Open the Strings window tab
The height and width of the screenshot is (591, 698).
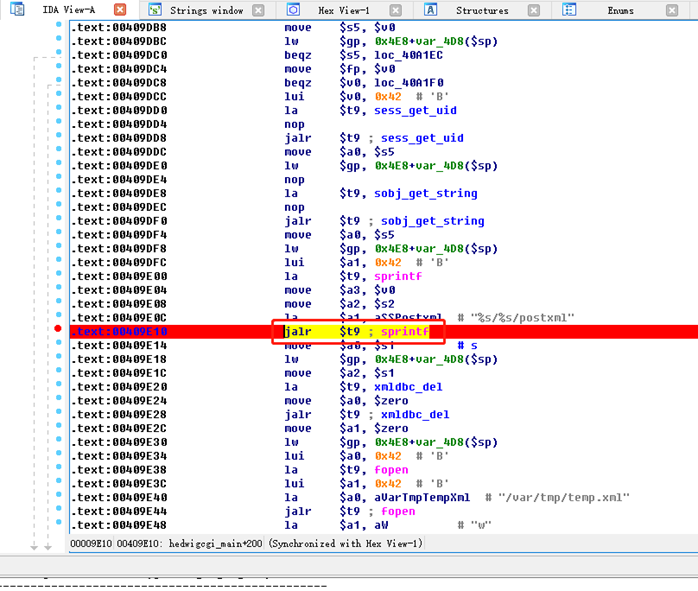207,10
